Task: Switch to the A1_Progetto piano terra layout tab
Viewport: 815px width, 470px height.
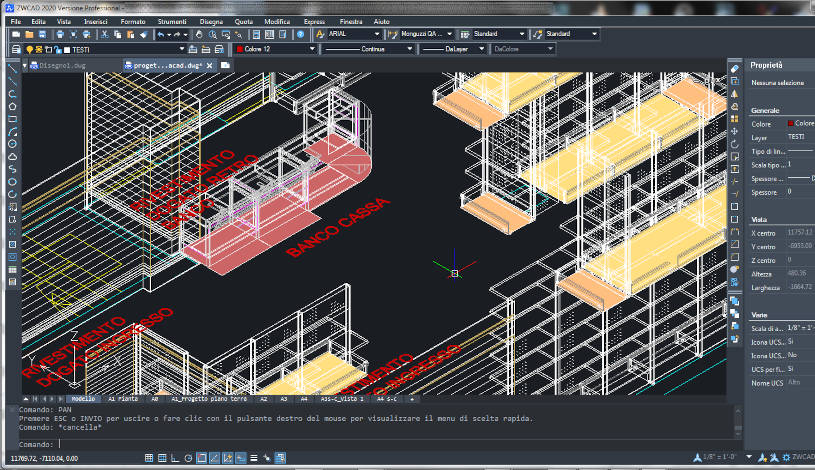Action: tap(209, 399)
